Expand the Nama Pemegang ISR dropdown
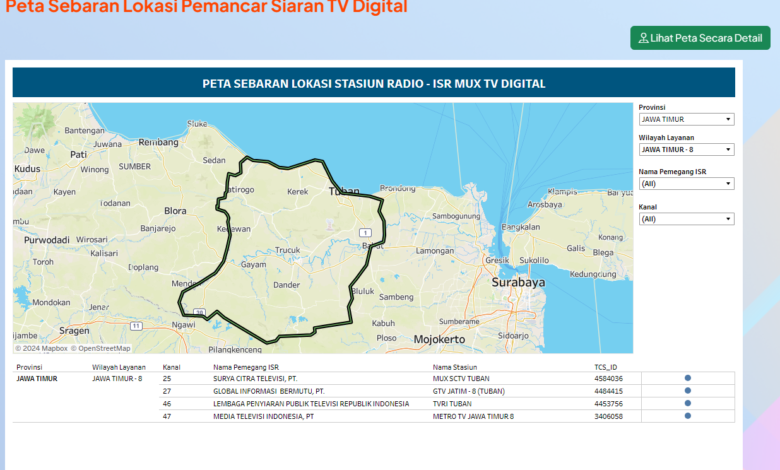 point(686,184)
